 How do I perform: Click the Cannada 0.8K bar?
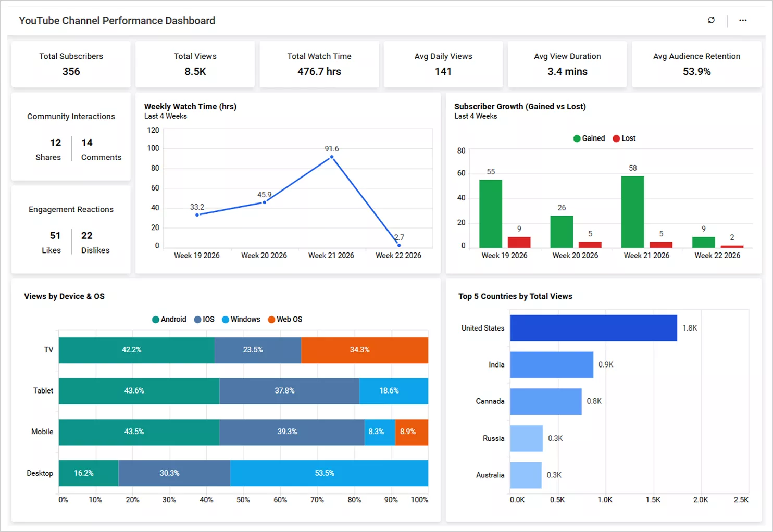pyautogui.click(x=545, y=401)
